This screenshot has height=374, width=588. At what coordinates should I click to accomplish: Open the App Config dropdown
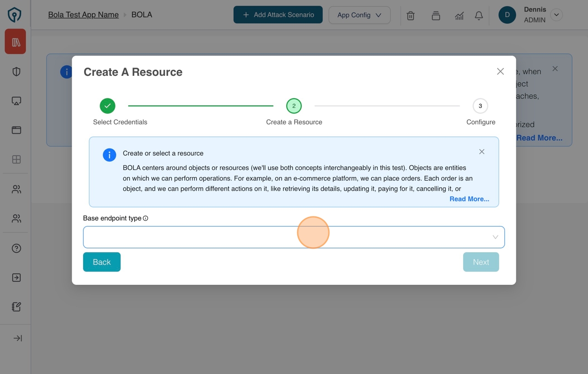(x=359, y=15)
